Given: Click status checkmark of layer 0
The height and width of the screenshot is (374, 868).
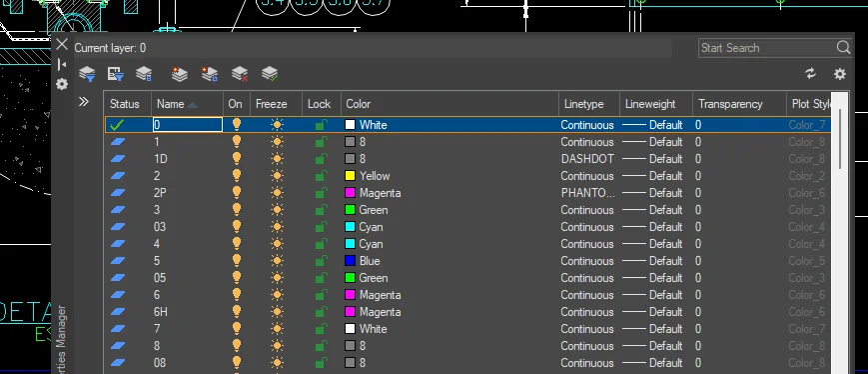Looking at the screenshot, I should point(117,125).
